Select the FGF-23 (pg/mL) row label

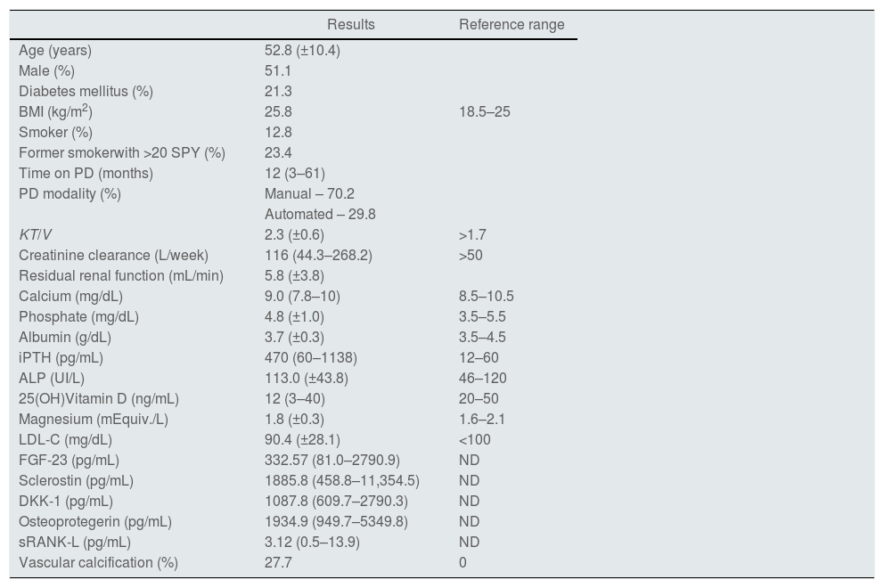tap(69, 461)
